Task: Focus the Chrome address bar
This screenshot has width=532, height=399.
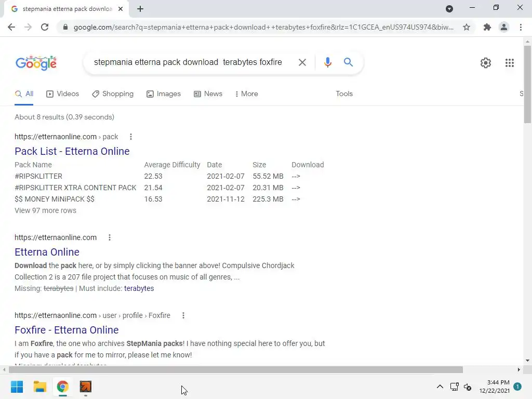Action: [263, 27]
